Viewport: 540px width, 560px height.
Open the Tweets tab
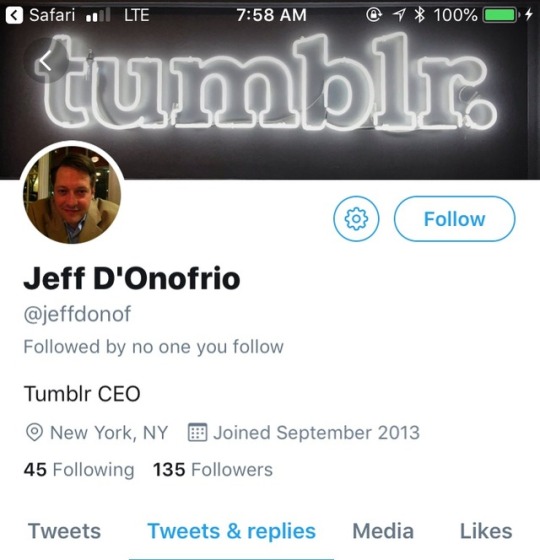64,531
